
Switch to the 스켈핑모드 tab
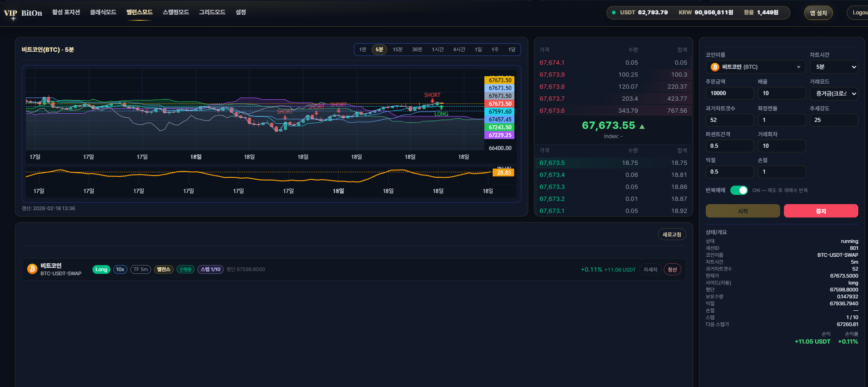pos(176,12)
